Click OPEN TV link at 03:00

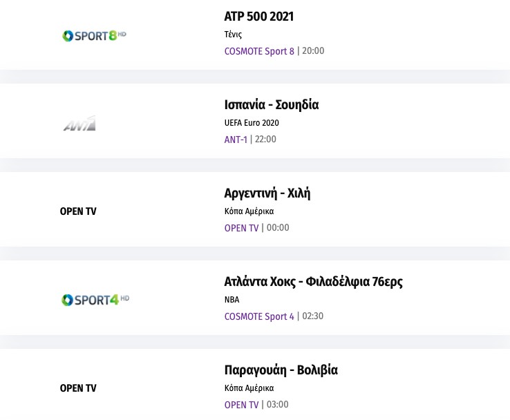click(241, 405)
